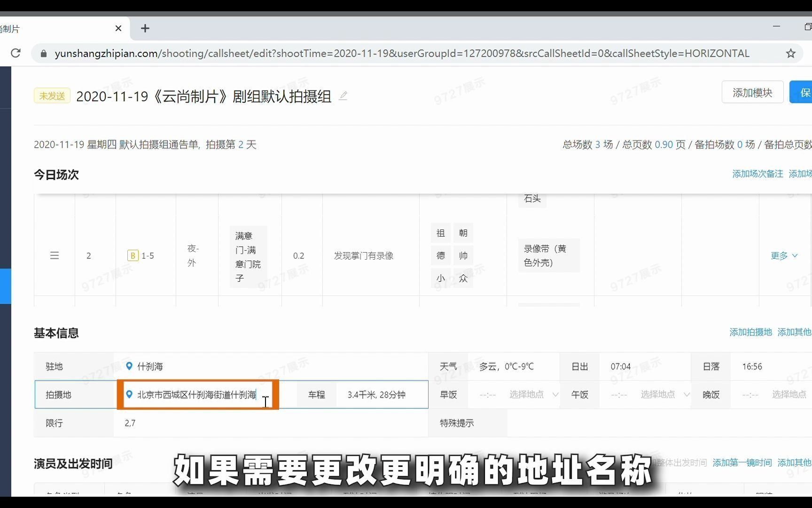The image size is (812, 508).
Task: Click the location pin in 拍摄地 field
Action: pos(129,394)
